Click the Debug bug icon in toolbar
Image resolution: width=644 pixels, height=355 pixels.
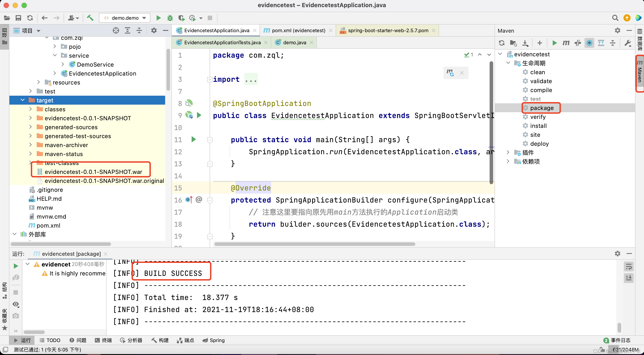(x=170, y=18)
